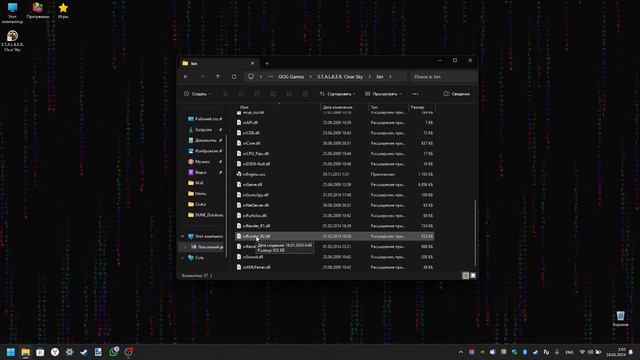Open the Wall folder in the sidebar

196,183
